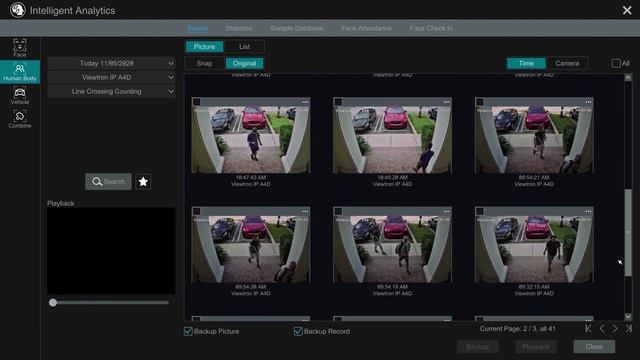Open more options for 09:54:21 AM snapshot
The image size is (640, 360).
[x=588, y=102]
